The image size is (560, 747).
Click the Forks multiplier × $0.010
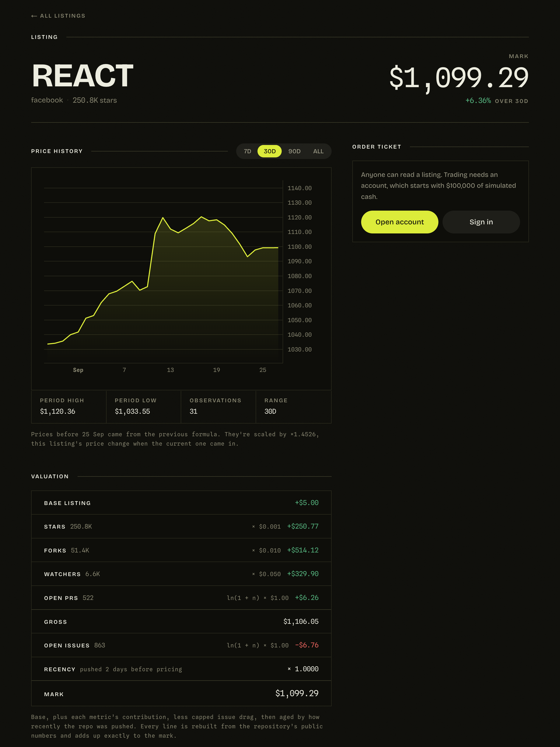pyautogui.click(x=266, y=551)
